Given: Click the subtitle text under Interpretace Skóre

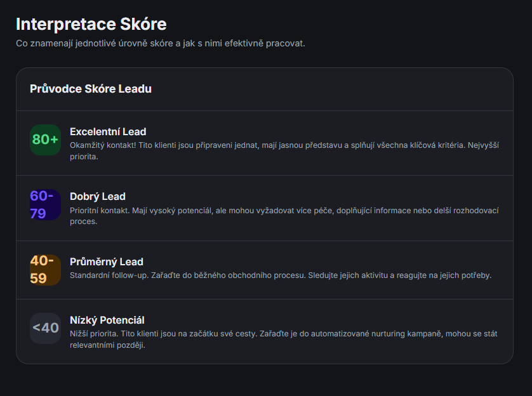Looking at the screenshot, I should (161, 44).
